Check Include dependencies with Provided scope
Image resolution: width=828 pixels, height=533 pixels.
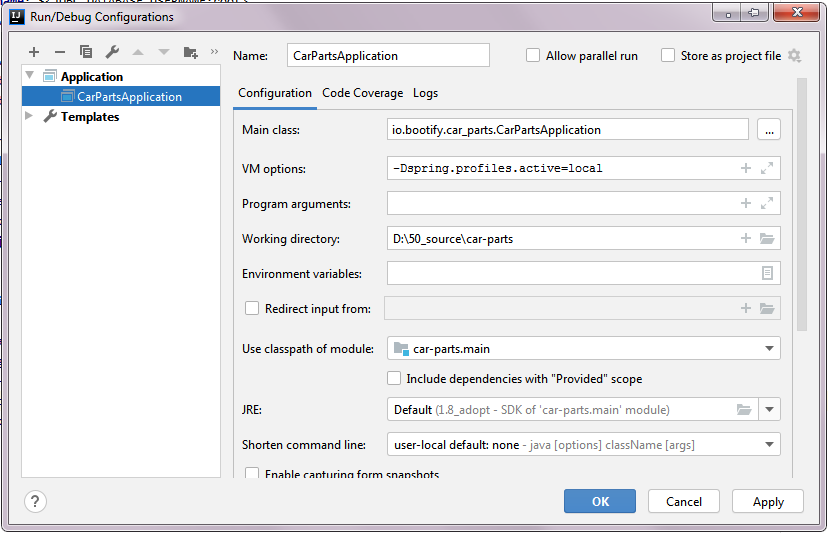[394, 378]
